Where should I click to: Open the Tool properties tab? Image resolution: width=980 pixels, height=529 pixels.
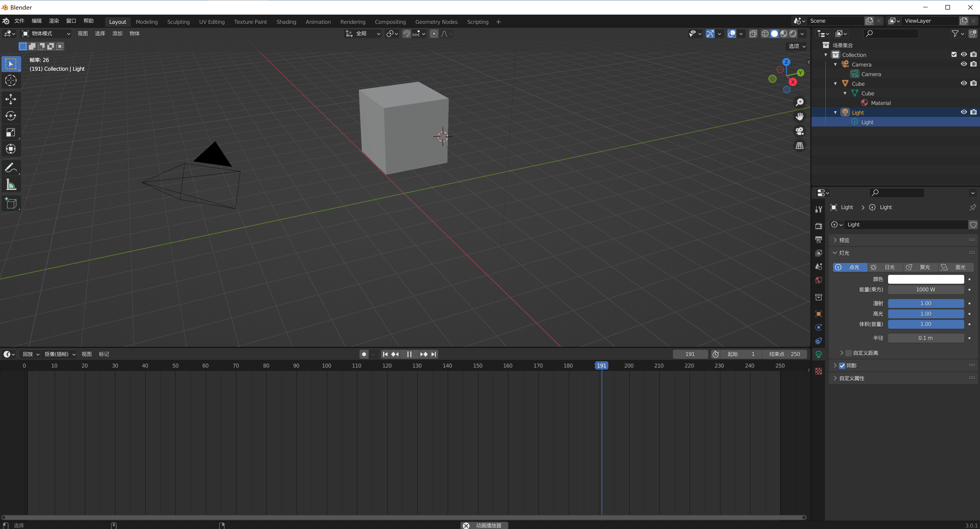818,209
